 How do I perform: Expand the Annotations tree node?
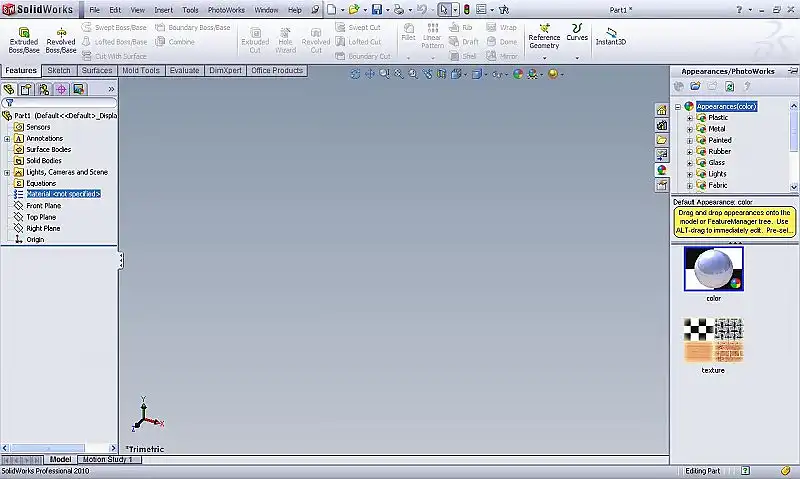tap(7, 138)
